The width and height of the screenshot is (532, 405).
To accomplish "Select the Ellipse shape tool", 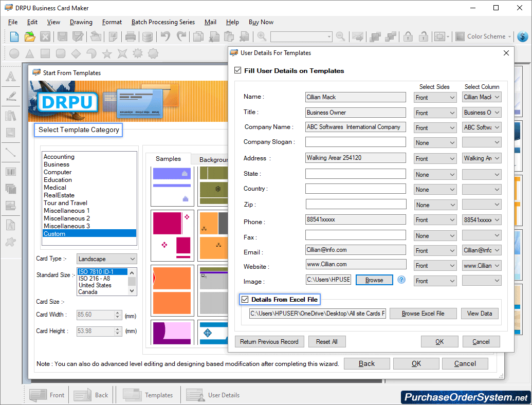I will point(14,53).
